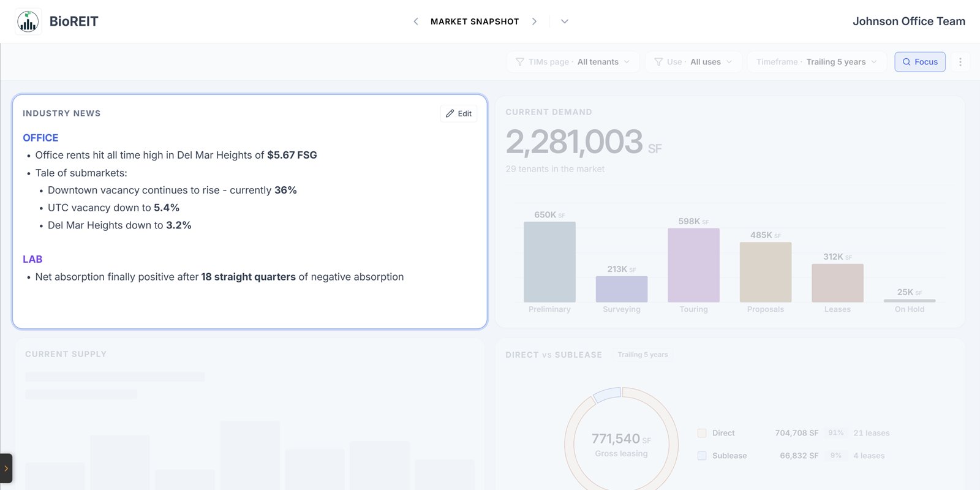This screenshot has height=490, width=980.
Task: Click the 21 leases text
Action: (872, 433)
